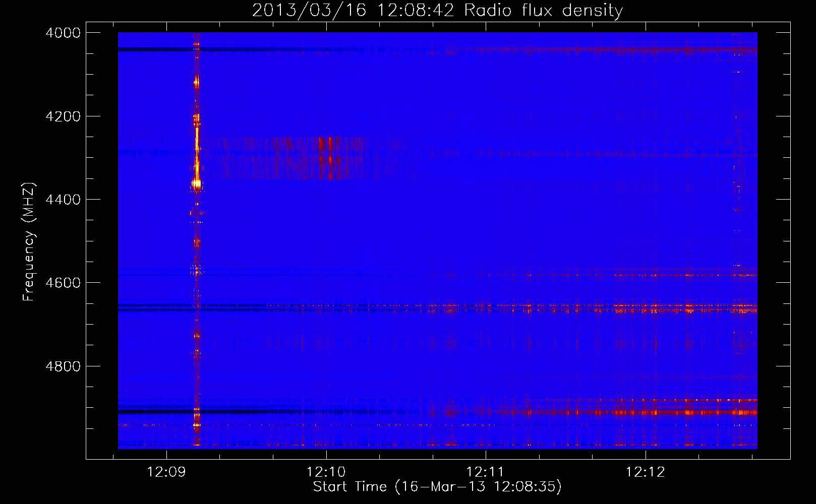Click the 12:11 time tick label

(x=486, y=472)
